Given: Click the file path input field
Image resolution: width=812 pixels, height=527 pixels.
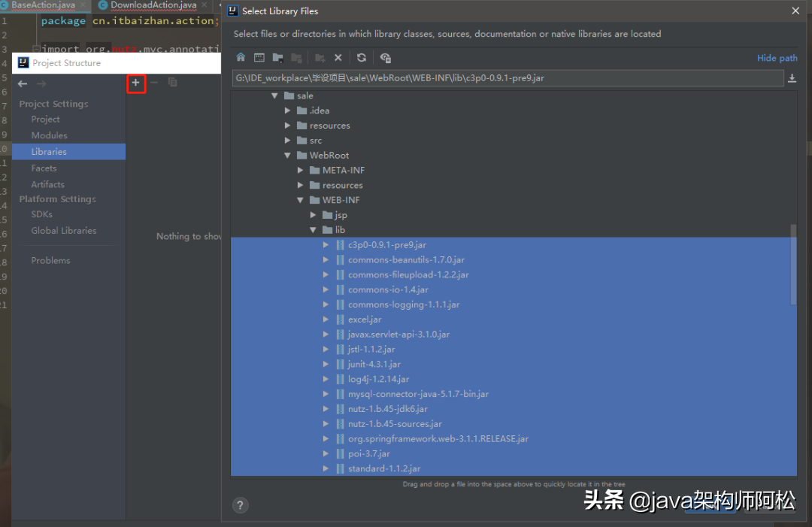Looking at the screenshot, I should [504, 78].
